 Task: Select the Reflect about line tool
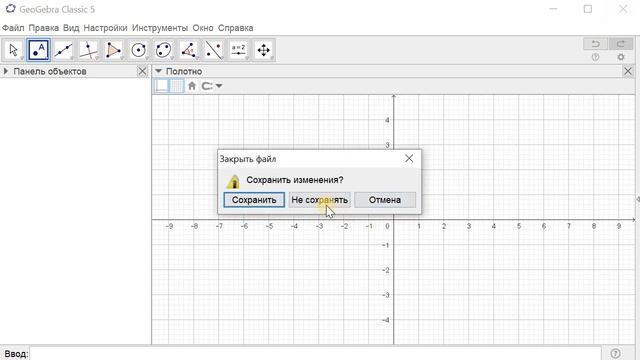click(x=213, y=50)
